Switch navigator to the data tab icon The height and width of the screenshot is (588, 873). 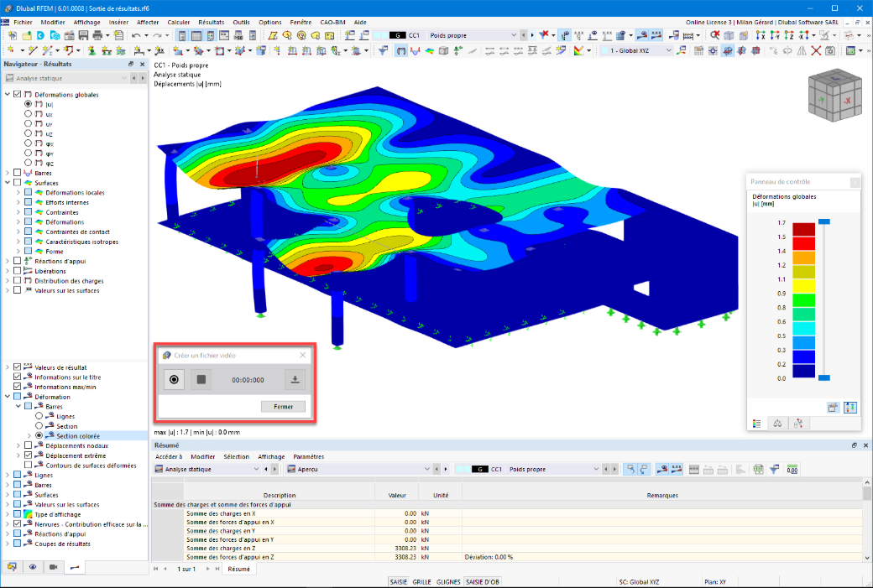pos(12,567)
